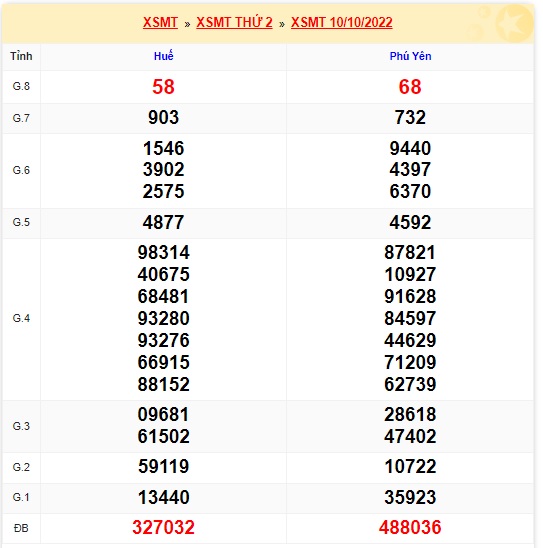Select G.1 number 13440
This screenshot has width=543, height=548.
[164, 497]
